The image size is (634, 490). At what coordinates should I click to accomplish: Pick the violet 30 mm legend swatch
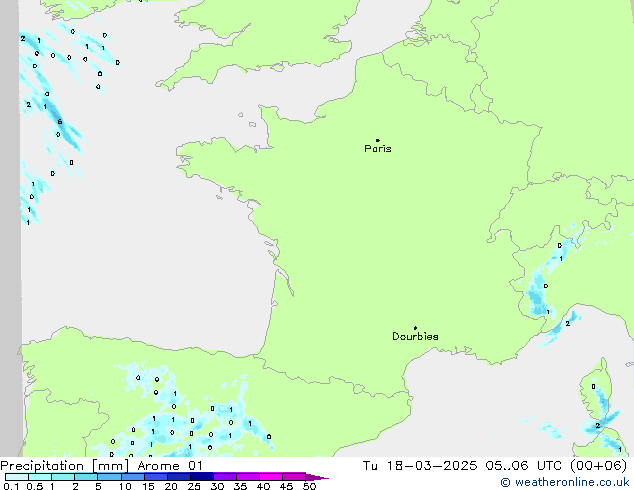pos(225,477)
